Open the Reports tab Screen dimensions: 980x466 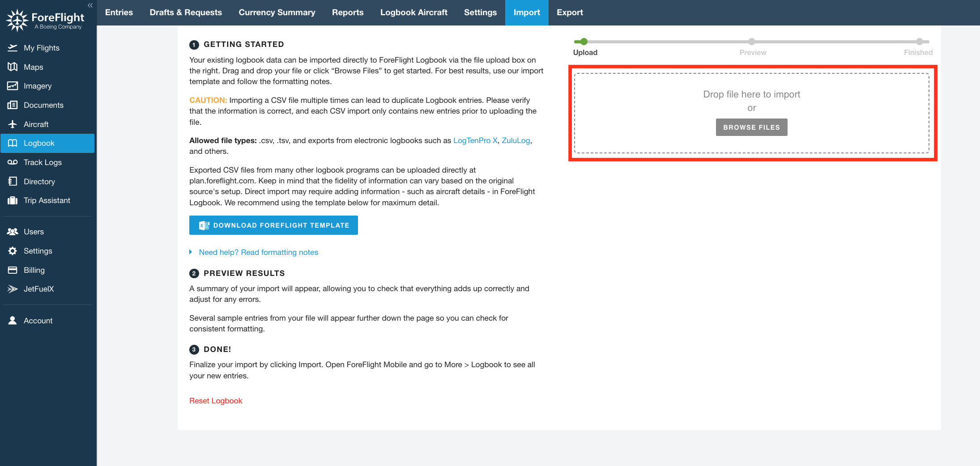point(348,13)
